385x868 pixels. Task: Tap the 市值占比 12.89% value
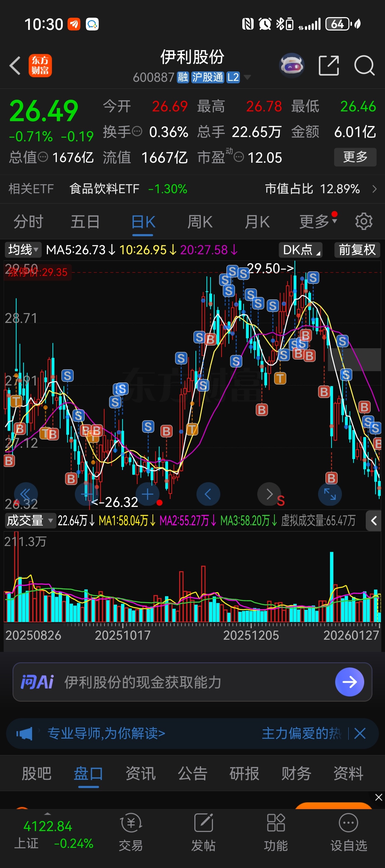313,189
